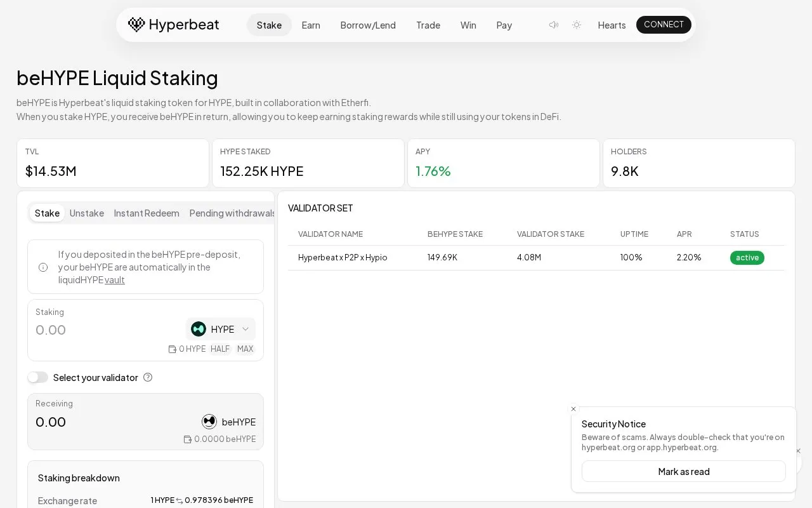Dismiss the Security Notice with the X
Viewport: 812px width, 508px height.
pyautogui.click(x=573, y=409)
